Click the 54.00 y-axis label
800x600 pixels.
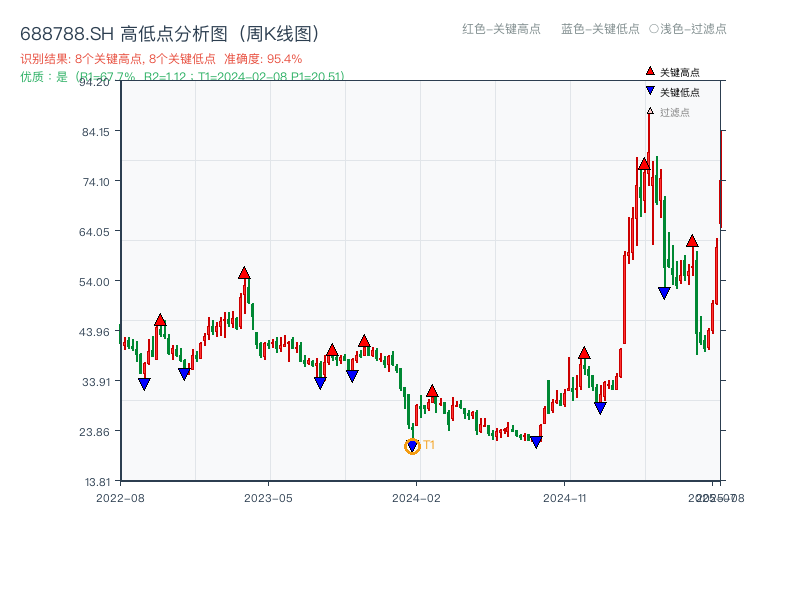pyautogui.click(x=94, y=282)
